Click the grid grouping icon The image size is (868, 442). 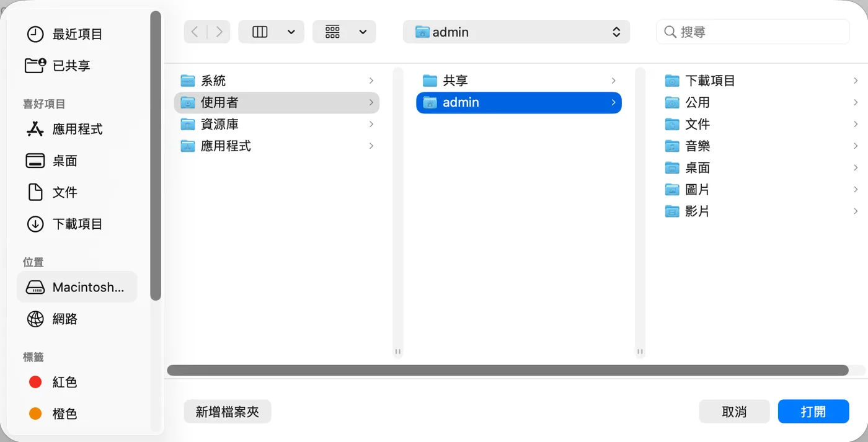point(333,32)
